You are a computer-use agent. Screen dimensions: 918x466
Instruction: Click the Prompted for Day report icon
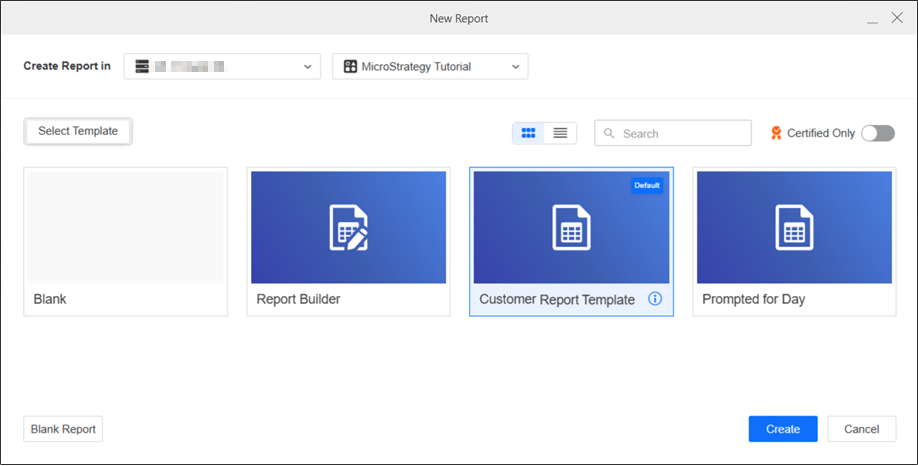point(794,227)
